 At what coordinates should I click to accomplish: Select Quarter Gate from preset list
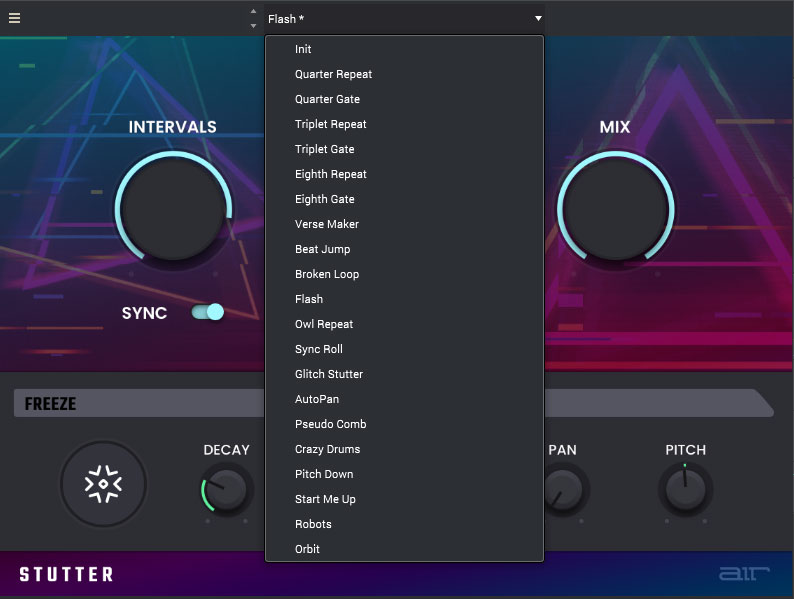(x=404, y=99)
